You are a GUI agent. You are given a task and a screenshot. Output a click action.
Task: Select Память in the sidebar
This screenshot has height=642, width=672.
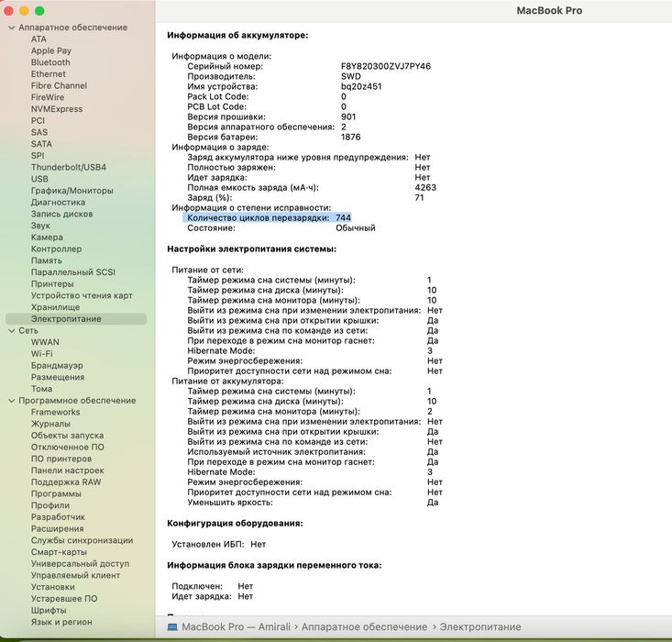click(x=46, y=260)
